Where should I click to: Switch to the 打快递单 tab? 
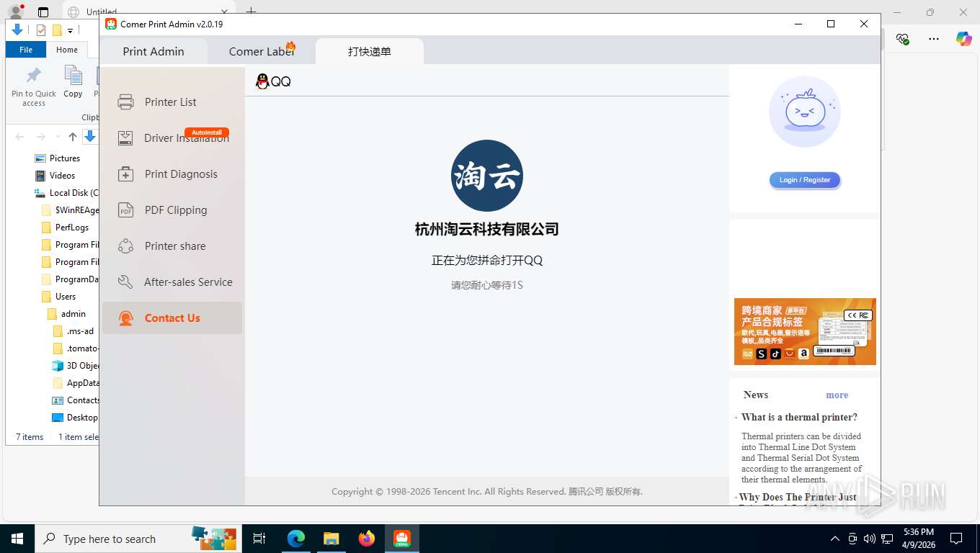[370, 52]
